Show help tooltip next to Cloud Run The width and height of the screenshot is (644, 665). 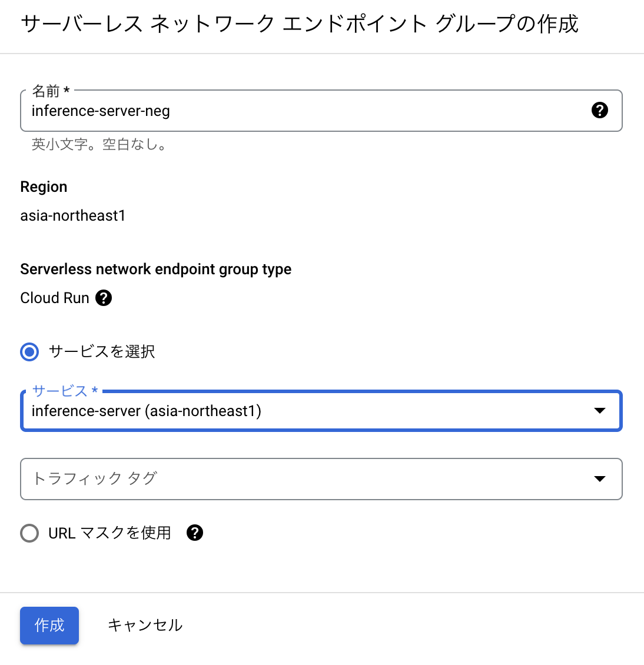pyautogui.click(x=104, y=298)
